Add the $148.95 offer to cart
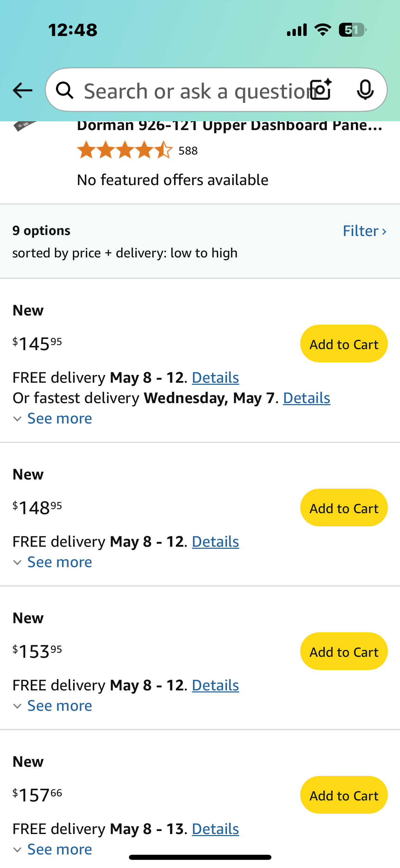The width and height of the screenshot is (400, 868). tap(344, 508)
